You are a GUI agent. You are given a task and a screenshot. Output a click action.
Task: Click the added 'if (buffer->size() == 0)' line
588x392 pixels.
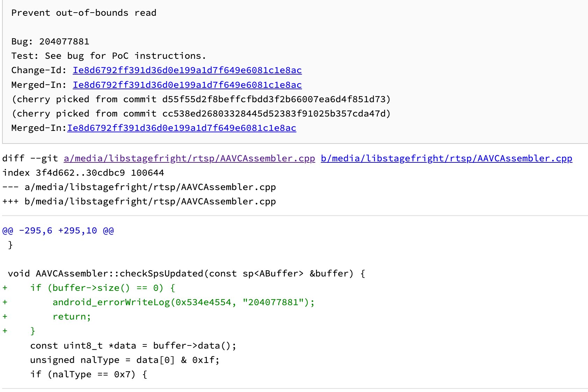[x=102, y=288]
